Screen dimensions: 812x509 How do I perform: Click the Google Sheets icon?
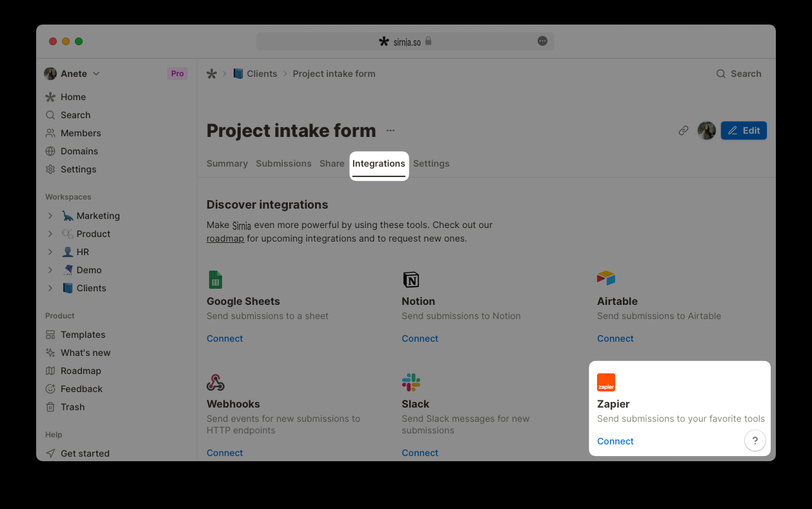click(x=216, y=280)
